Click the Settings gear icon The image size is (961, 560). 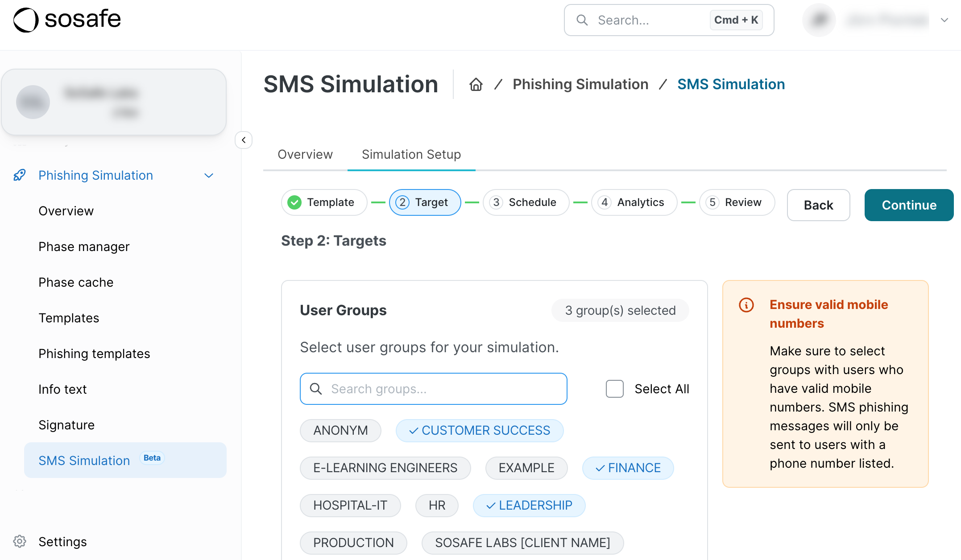coord(20,541)
